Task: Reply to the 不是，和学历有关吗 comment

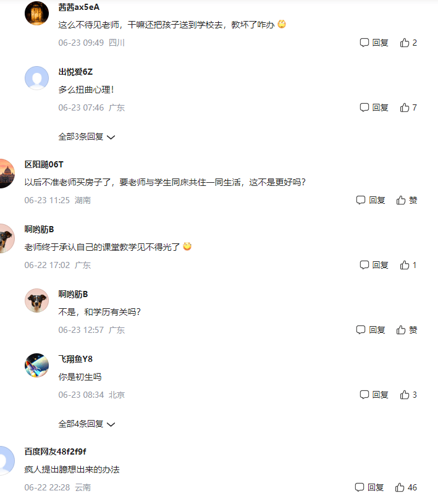Action: click(371, 330)
